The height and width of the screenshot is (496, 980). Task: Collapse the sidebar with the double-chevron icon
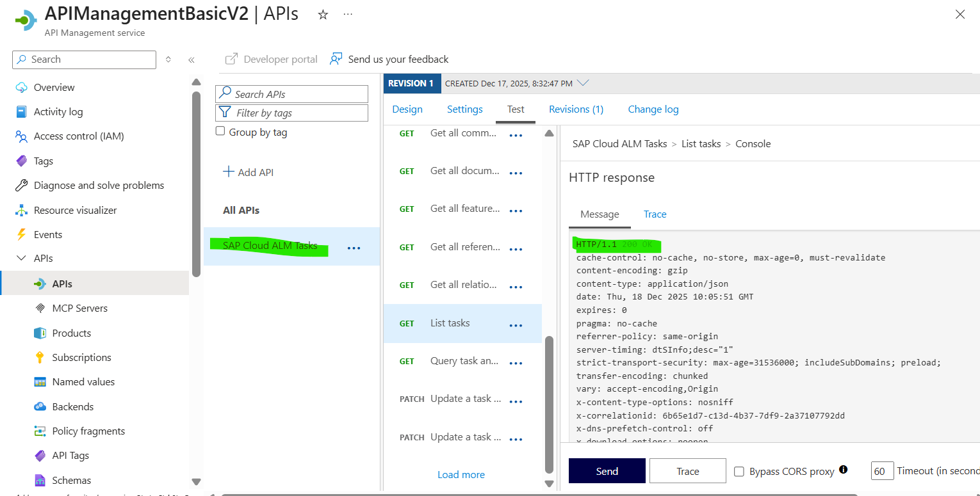pos(191,60)
